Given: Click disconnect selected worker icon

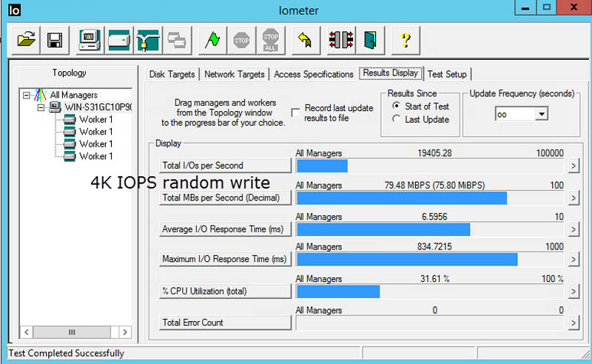Looking at the screenshot, I should click(x=341, y=40).
